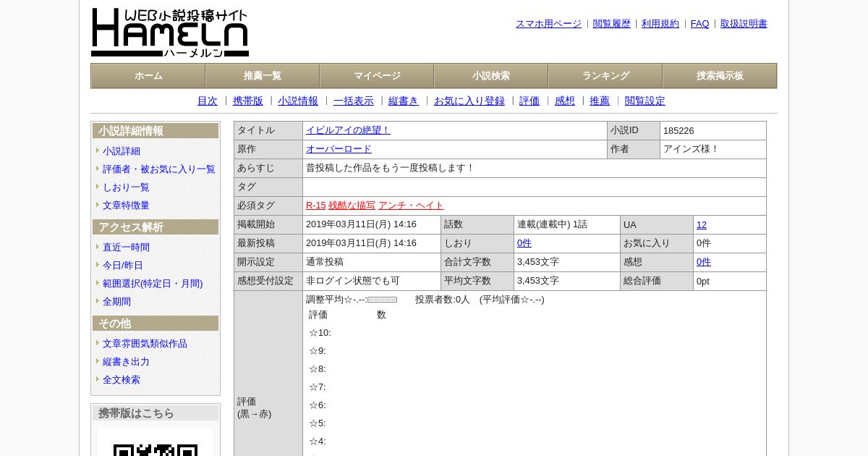
Task: Select the 一括表示 link
Action: 354,101
